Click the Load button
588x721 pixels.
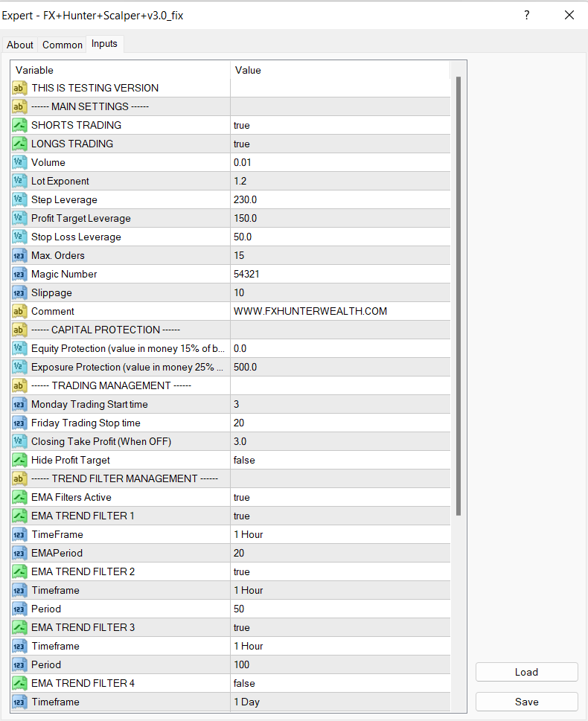pyautogui.click(x=526, y=672)
